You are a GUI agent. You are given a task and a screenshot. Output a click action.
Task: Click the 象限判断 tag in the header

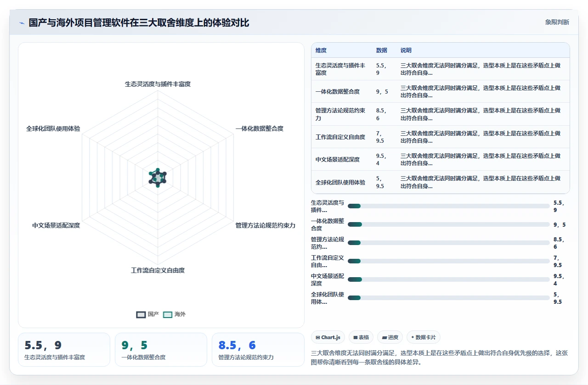[x=557, y=22]
